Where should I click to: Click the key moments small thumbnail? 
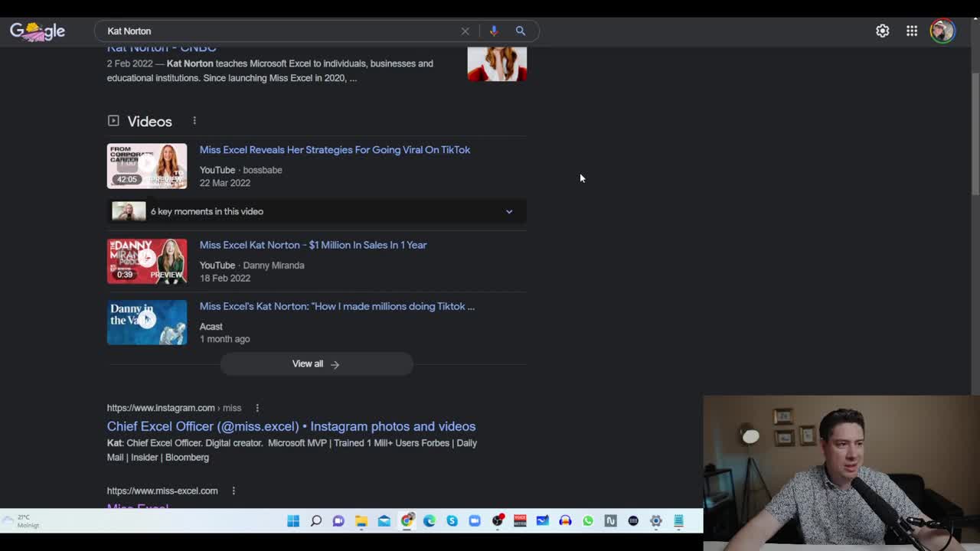(x=129, y=211)
